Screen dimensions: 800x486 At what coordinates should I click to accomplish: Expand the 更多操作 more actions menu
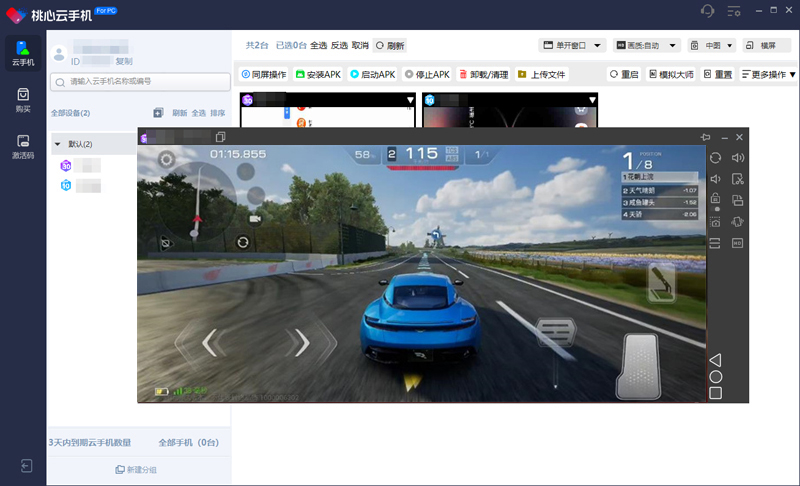click(768, 74)
